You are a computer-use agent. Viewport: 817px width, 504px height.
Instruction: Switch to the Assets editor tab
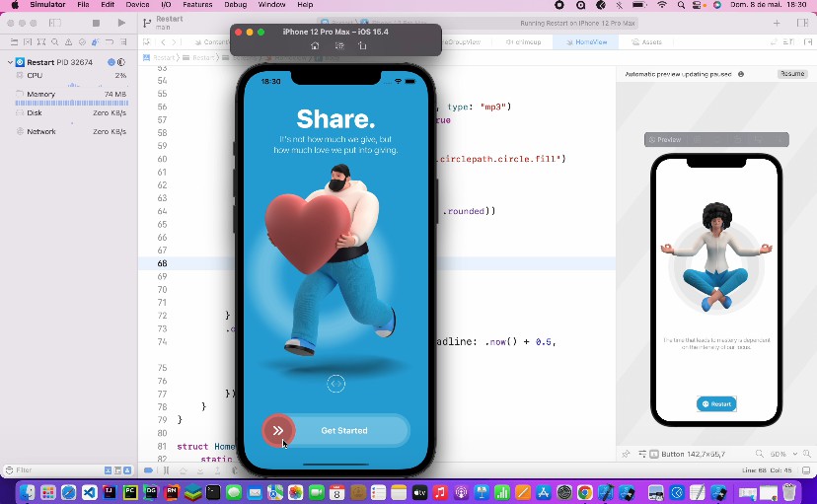pyautogui.click(x=651, y=42)
